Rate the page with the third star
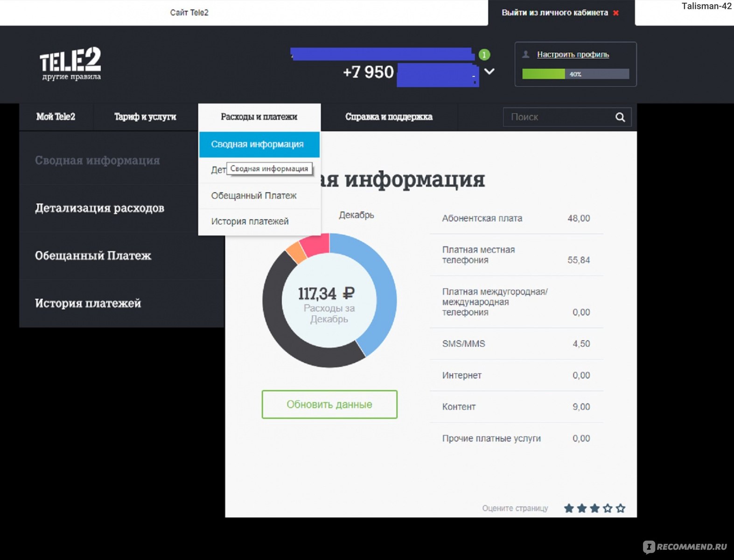Image resolution: width=734 pixels, height=560 pixels. (594, 508)
